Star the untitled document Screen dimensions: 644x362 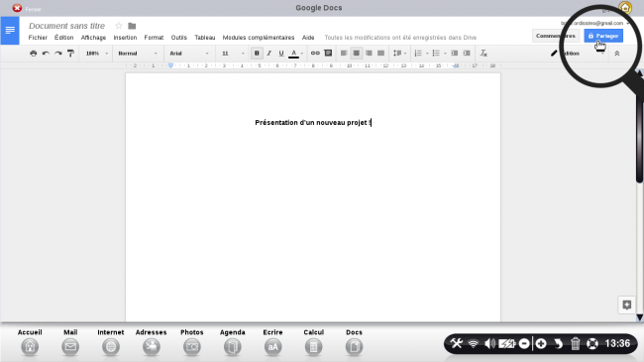point(119,26)
